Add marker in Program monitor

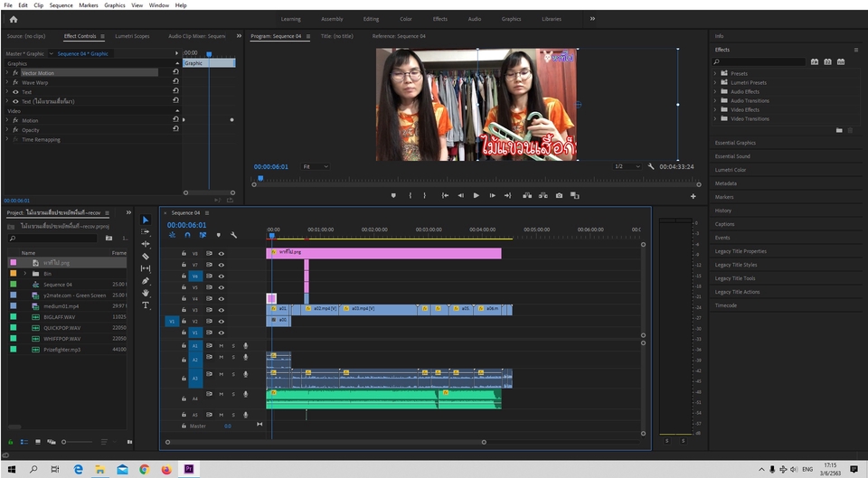(393, 195)
